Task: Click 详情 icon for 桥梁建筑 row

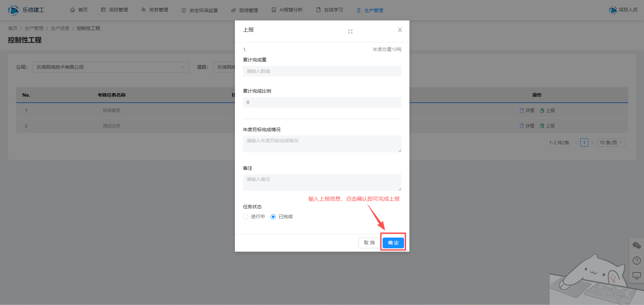Action: point(522,110)
